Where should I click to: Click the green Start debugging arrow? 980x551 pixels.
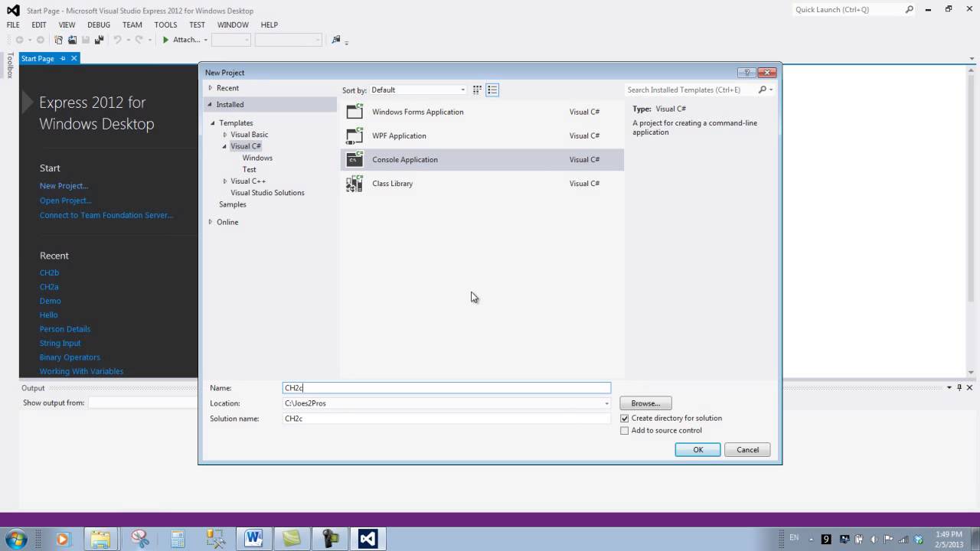click(165, 40)
